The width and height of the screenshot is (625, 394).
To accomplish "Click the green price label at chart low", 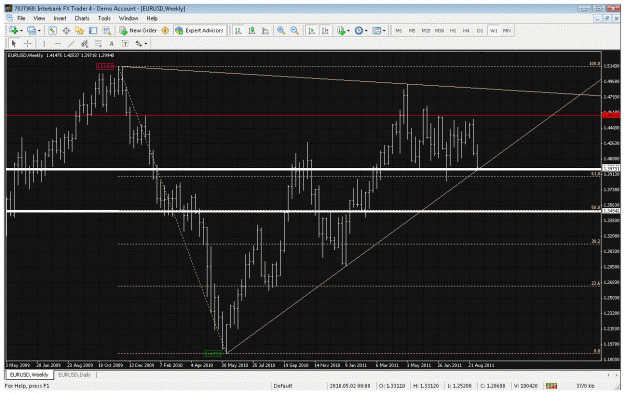I will coord(213,354).
